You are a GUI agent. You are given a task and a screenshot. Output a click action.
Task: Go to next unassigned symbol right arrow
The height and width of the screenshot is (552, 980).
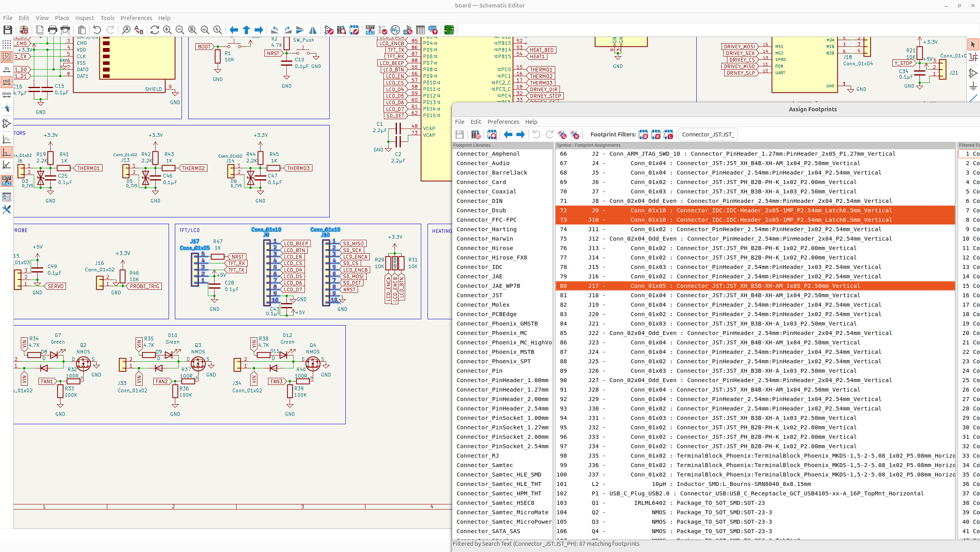[x=521, y=135]
